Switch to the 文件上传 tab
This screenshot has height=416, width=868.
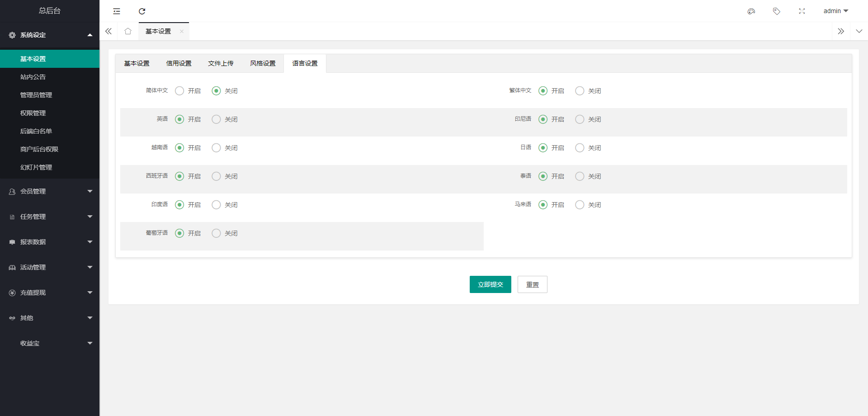(x=221, y=63)
